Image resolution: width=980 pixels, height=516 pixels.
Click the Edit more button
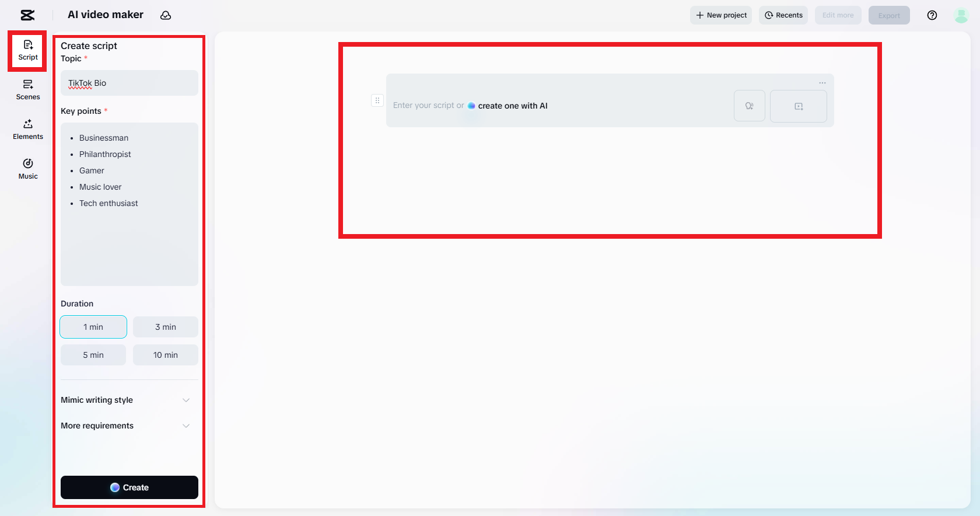(838, 15)
